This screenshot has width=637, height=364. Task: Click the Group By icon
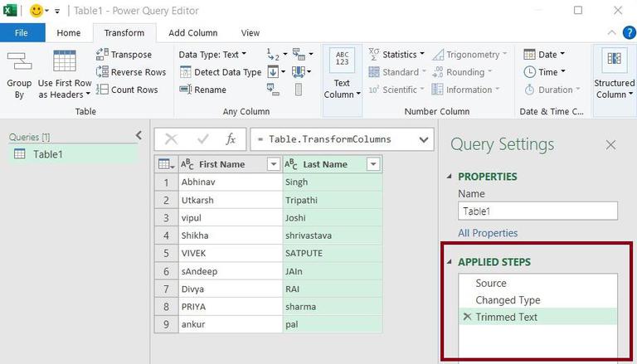(19, 61)
